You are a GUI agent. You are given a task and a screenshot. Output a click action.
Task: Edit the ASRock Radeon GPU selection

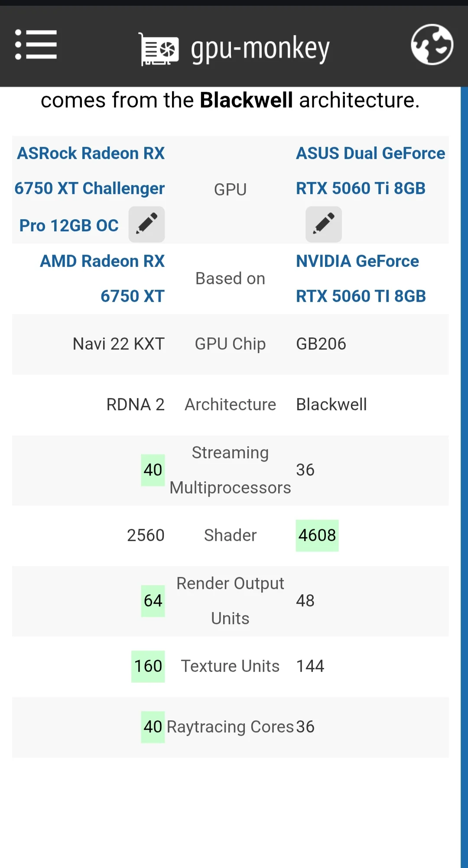146,224
